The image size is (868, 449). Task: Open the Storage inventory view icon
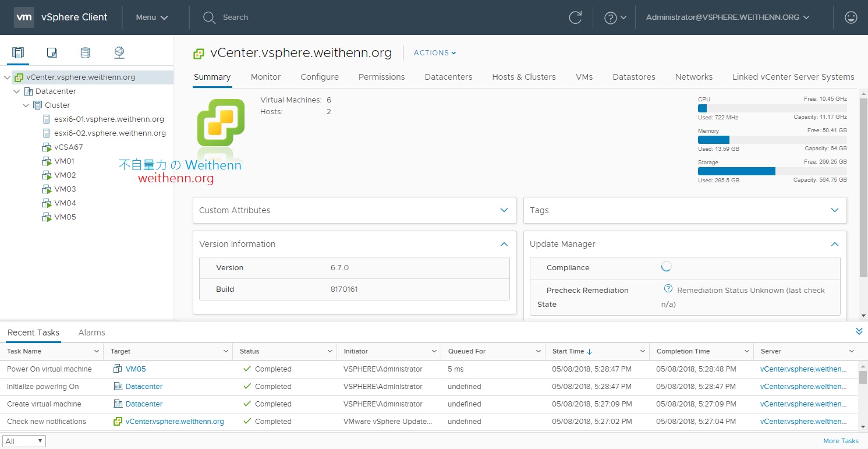(85, 52)
